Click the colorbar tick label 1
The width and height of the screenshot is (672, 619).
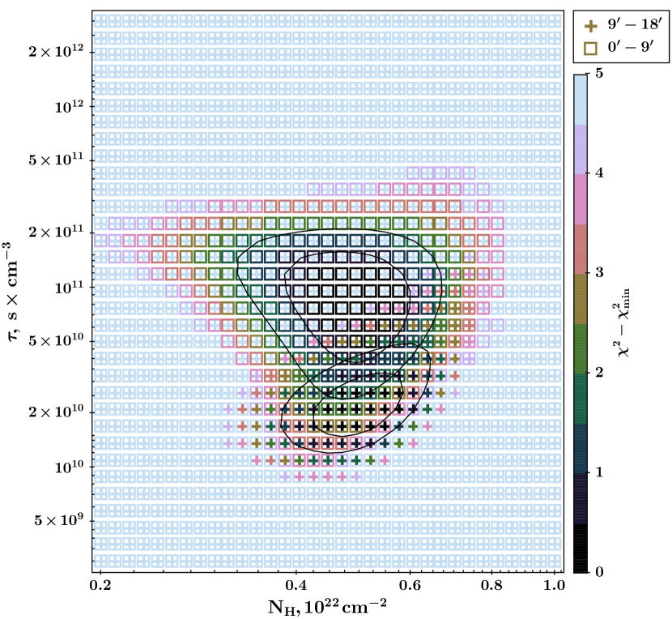pos(599,472)
